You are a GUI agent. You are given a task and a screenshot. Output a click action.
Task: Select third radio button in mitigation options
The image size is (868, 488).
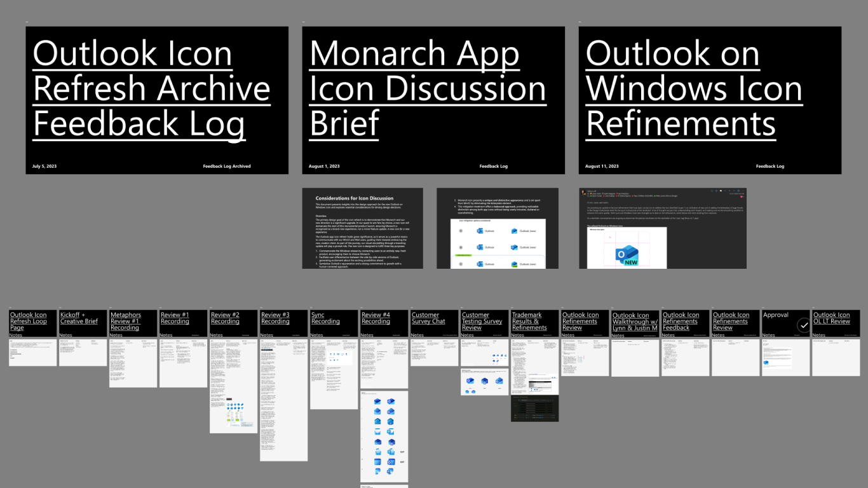coord(461,264)
